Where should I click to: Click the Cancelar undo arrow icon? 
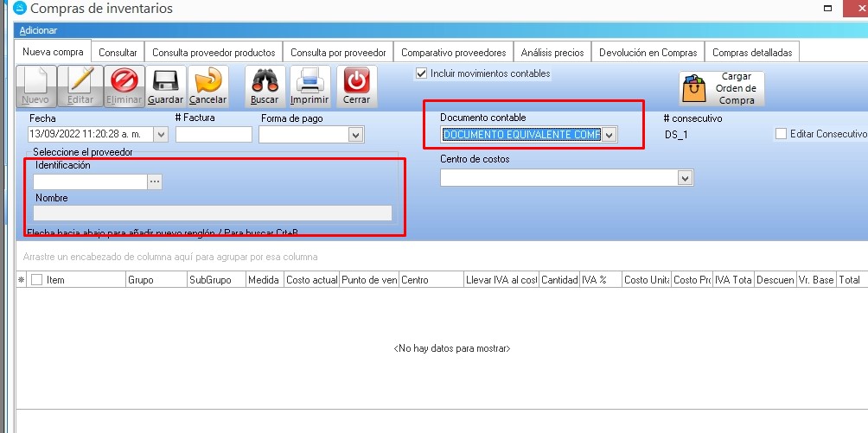207,82
